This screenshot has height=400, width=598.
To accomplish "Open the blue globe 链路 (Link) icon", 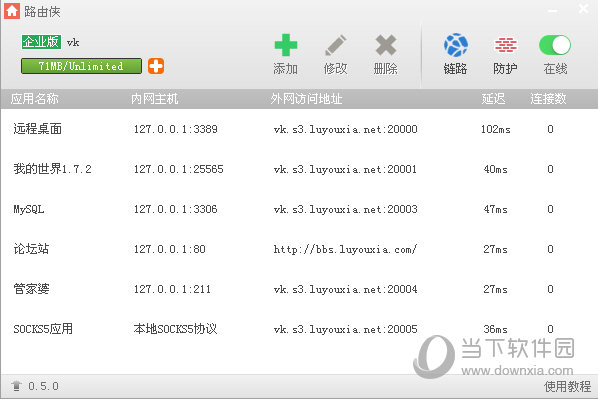I will tap(455, 45).
